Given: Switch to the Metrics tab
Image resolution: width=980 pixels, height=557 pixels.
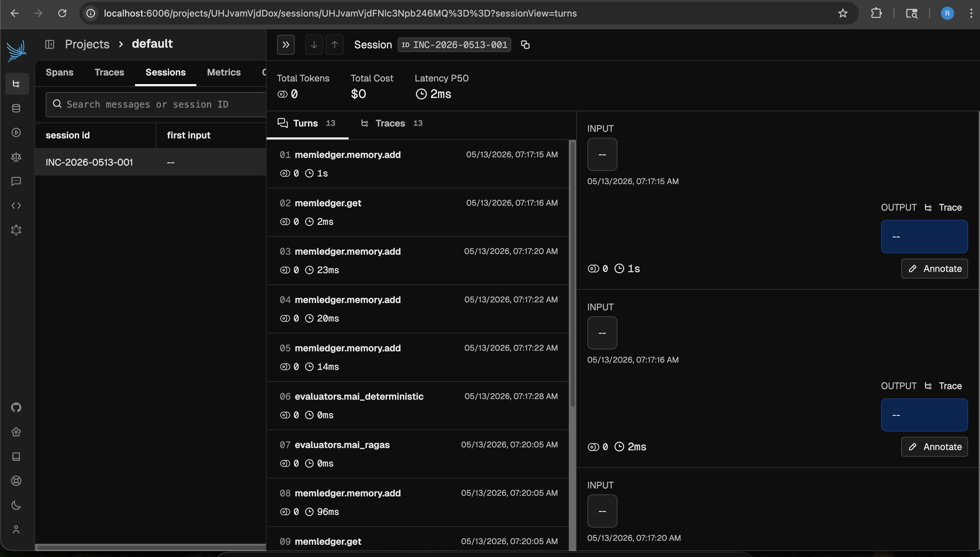Looking at the screenshot, I should click(224, 72).
